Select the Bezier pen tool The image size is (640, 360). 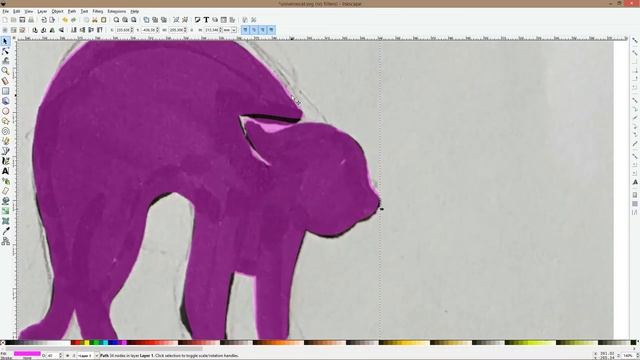pos(5,151)
